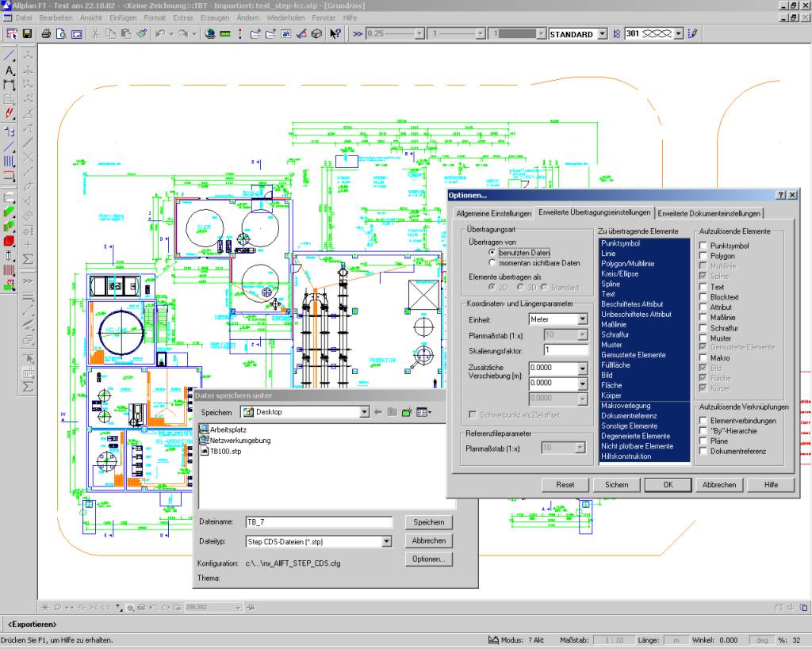Click the Dateiname text field
The height and width of the screenshot is (649, 812).
click(319, 522)
